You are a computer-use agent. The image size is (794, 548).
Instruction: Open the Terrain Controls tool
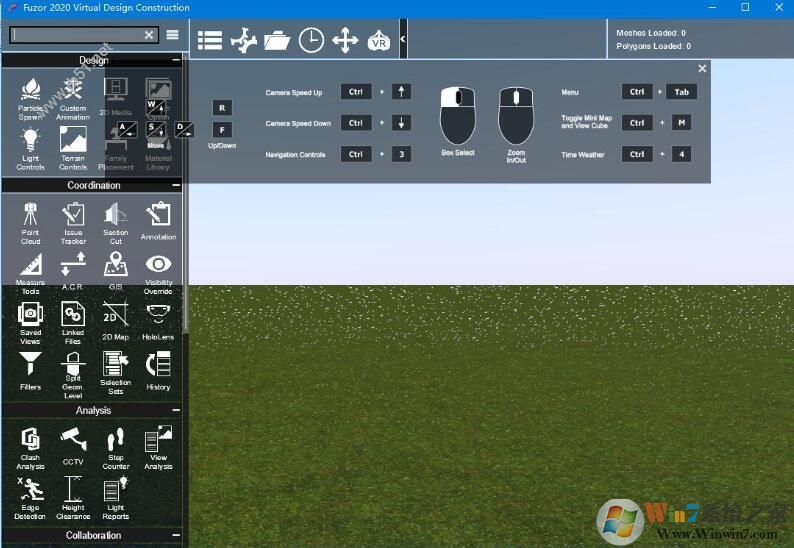pyautogui.click(x=73, y=147)
